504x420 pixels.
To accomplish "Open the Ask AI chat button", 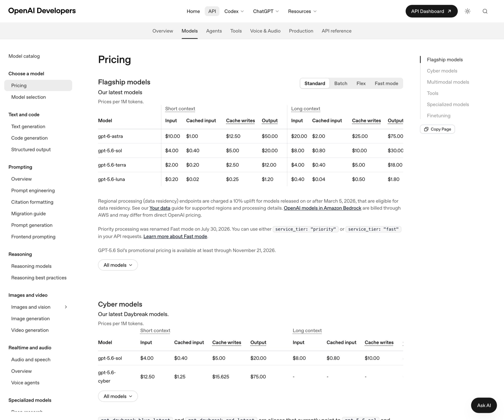I will tap(484, 405).
